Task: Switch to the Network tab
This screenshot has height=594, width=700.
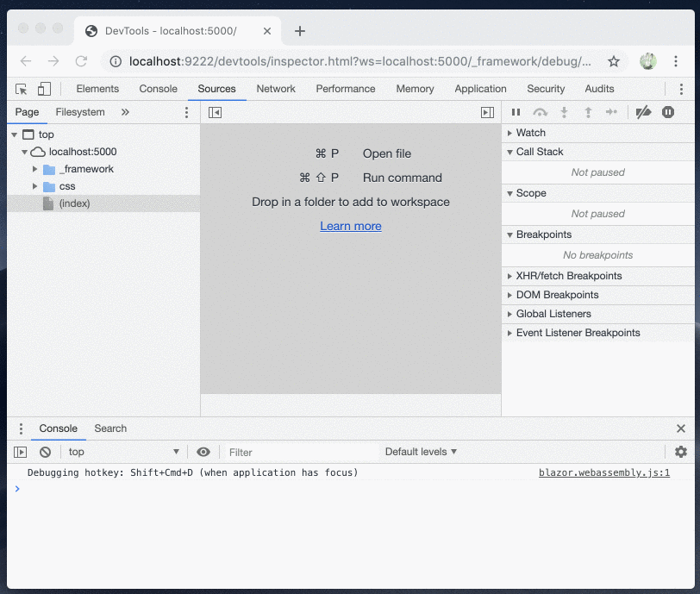Action: tap(276, 89)
